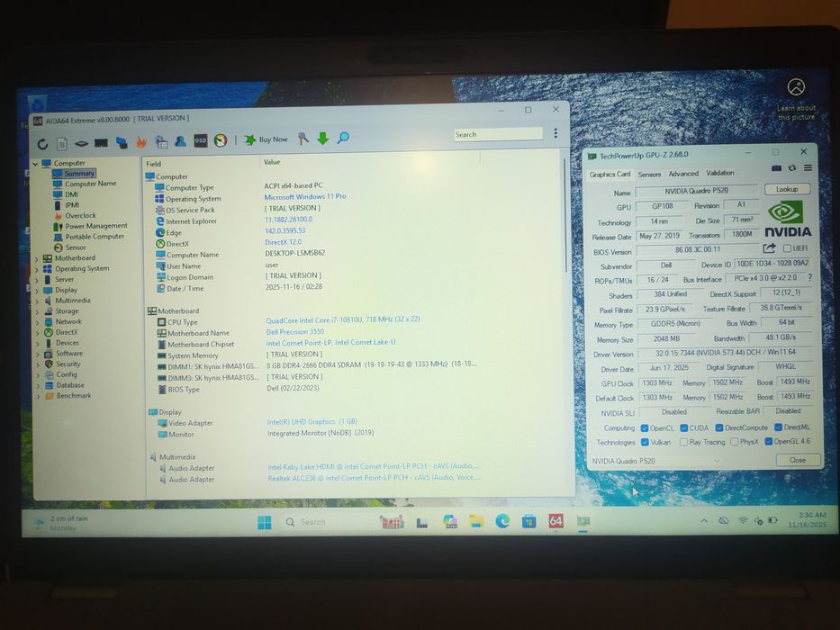
Task: Click the Bus Interface question mark
Action: point(810,277)
